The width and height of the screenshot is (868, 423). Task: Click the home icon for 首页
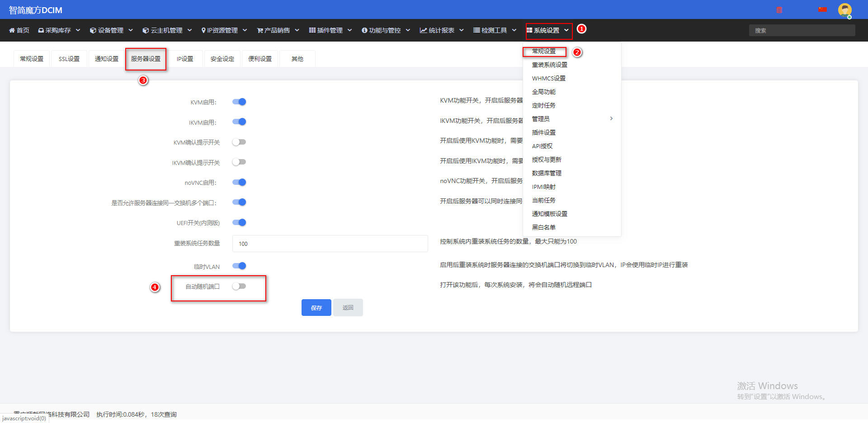click(12, 30)
